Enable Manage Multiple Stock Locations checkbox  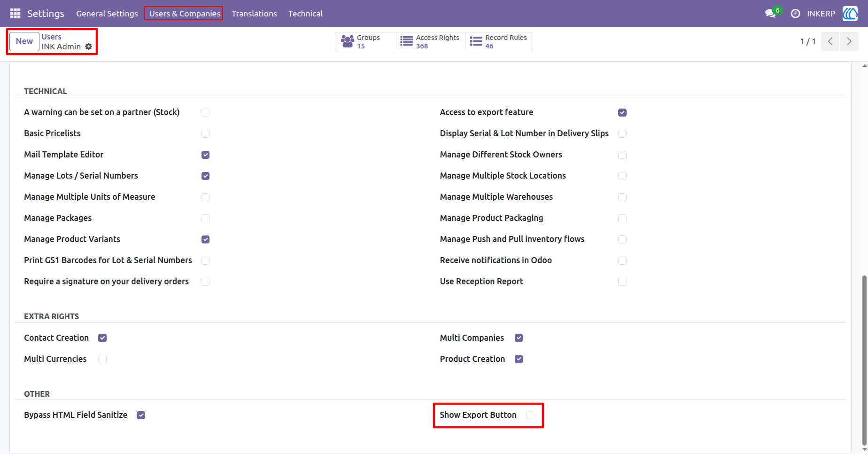pyautogui.click(x=622, y=176)
